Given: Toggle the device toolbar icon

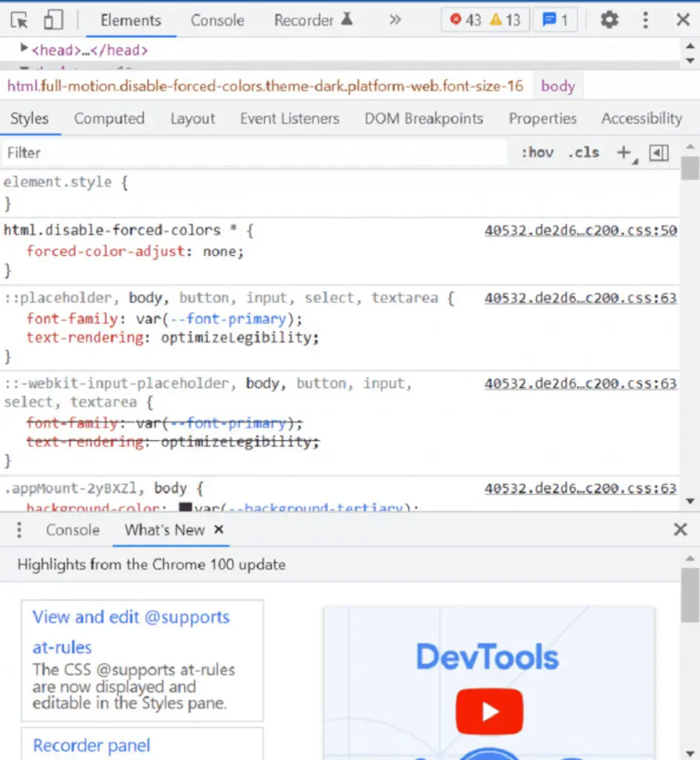Looking at the screenshot, I should 53,20.
